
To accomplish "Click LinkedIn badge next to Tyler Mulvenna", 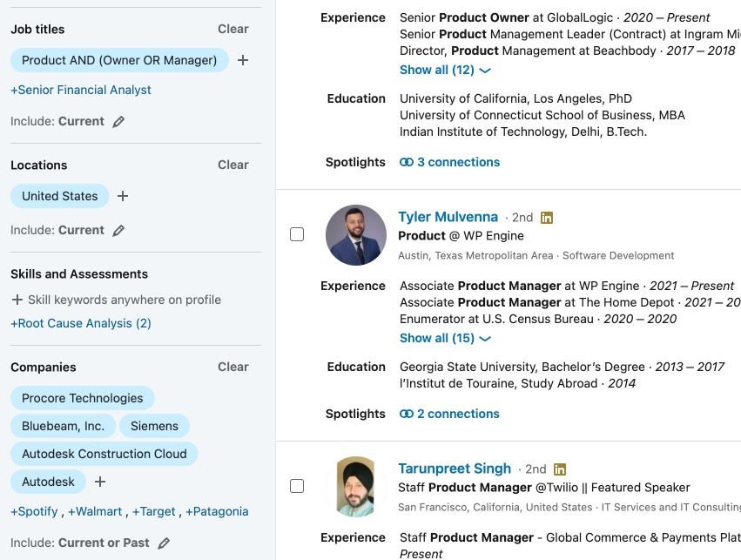I will pyautogui.click(x=546, y=218).
